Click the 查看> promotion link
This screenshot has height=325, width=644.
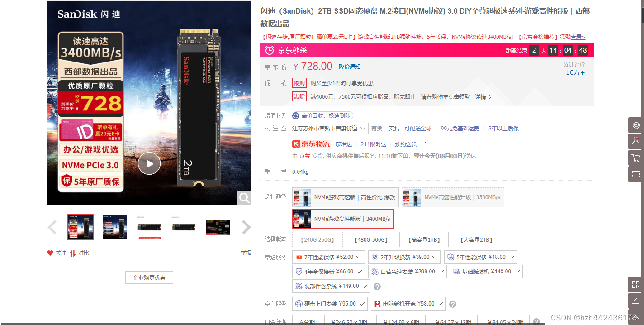[578, 37]
